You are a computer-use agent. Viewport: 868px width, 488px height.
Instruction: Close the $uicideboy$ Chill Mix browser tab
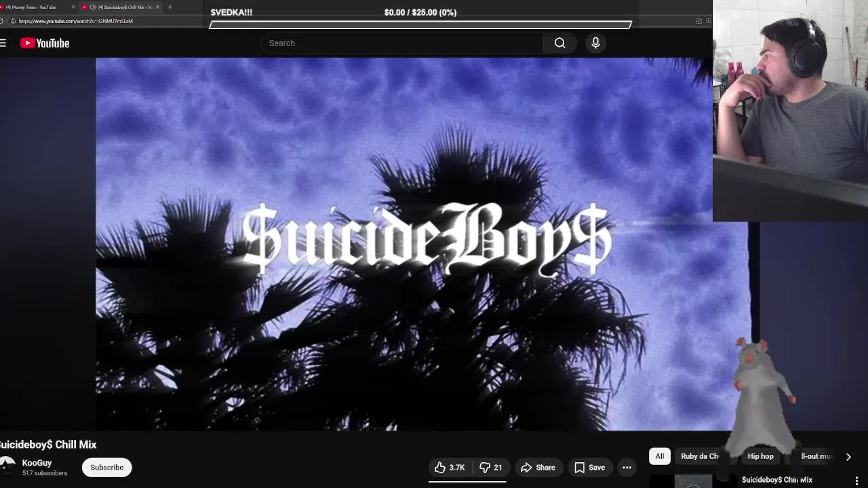tap(158, 7)
